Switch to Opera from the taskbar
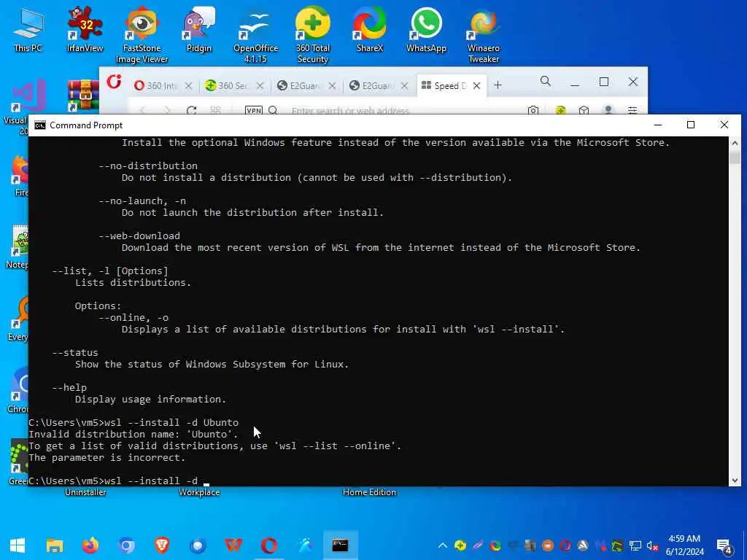The image size is (747, 560). point(269,545)
